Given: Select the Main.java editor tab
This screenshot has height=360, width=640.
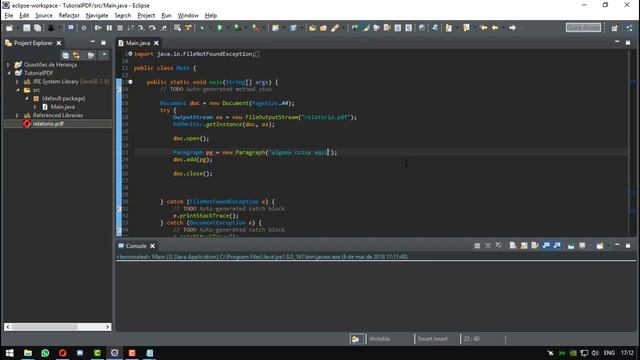Looking at the screenshot, I should [138, 43].
